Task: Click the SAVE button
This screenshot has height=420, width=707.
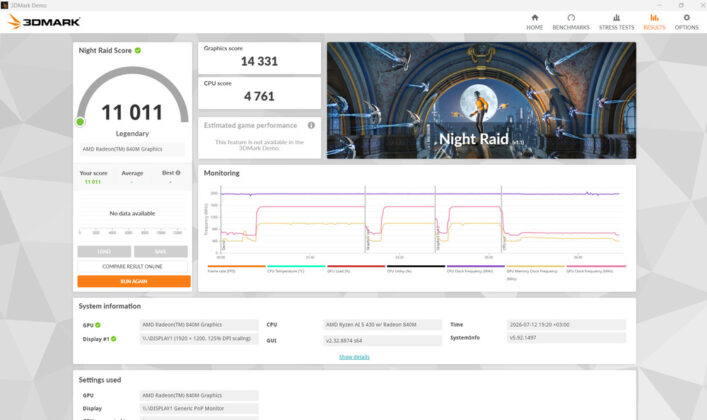Action: coord(161,251)
